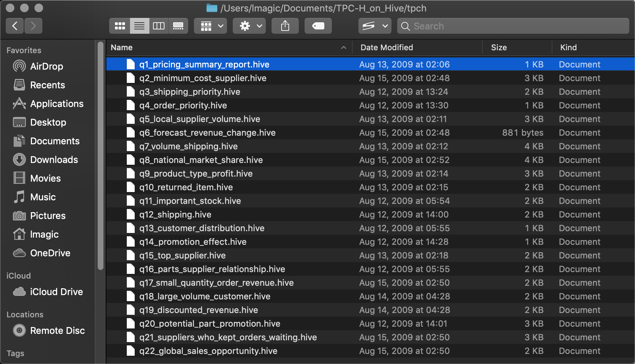This screenshot has height=364, width=635.
Task: Click the folder icon in title bar
Action: [x=212, y=8]
